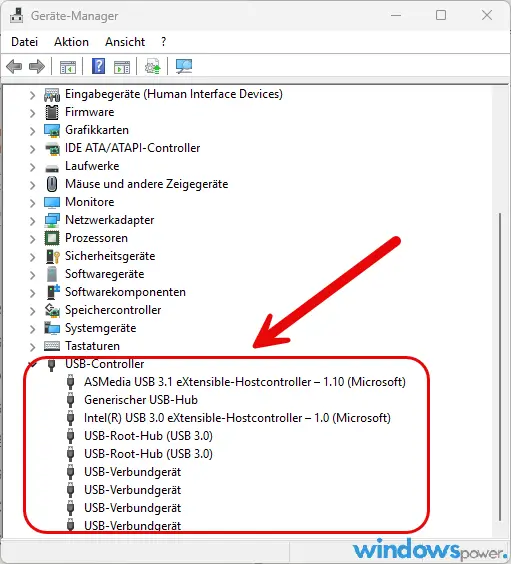Maximize the Geräte-Manager window
The height and width of the screenshot is (564, 511).
[x=441, y=15]
